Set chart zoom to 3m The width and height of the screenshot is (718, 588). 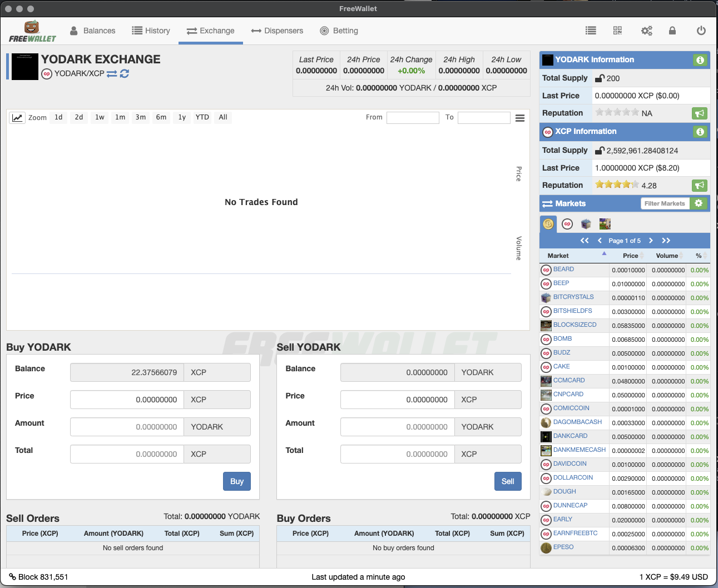(141, 117)
